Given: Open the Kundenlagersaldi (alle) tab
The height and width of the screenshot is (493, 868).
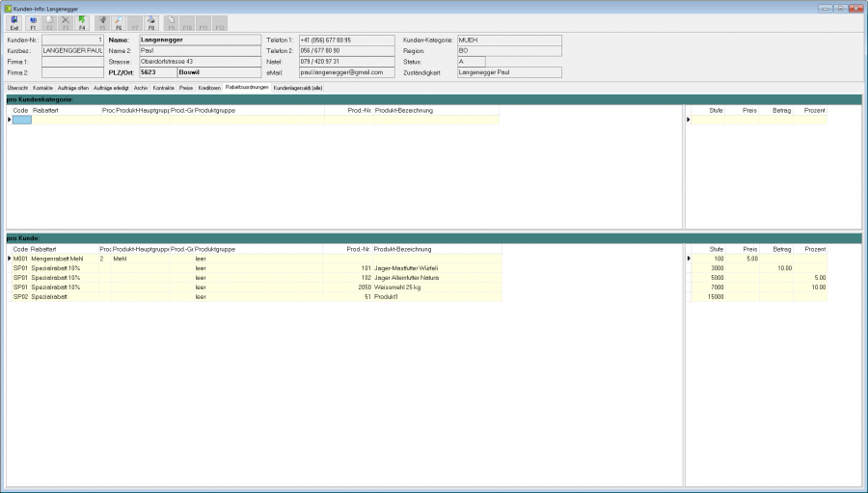Looking at the screenshot, I should pyautogui.click(x=298, y=88).
